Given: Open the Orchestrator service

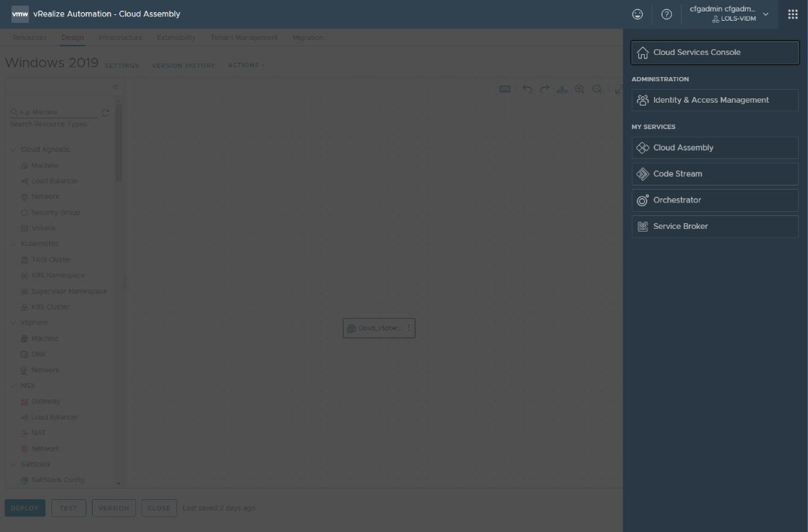Looking at the screenshot, I should tap(715, 200).
